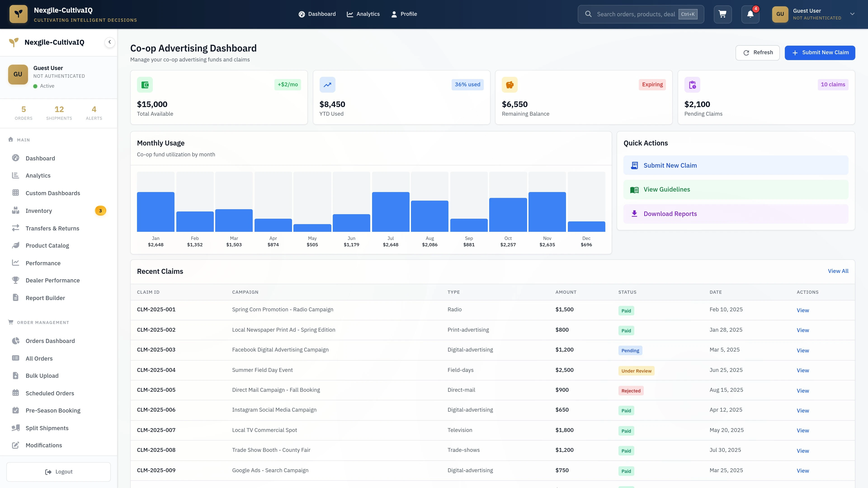Screen dimensions: 868x488
Task: Open the Product Catalog icon
Action: tap(16, 245)
